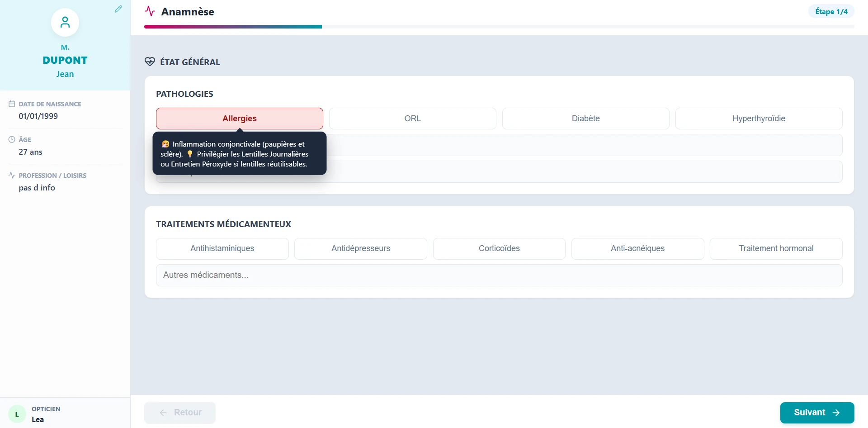The width and height of the screenshot is (868, 428).
Task: Click the Anamnèse pulse icon in header
Action: [x=150, y=11]
